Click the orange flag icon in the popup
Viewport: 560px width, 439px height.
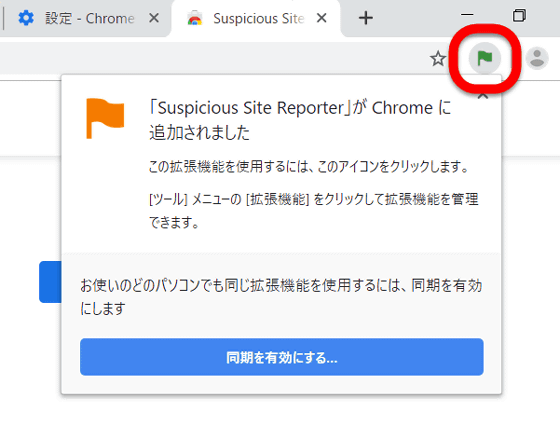(x=105, y=118)
